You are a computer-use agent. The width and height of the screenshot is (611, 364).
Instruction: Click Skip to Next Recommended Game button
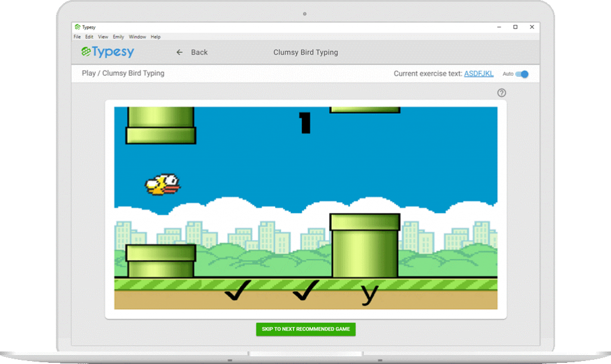coord(306,329)
